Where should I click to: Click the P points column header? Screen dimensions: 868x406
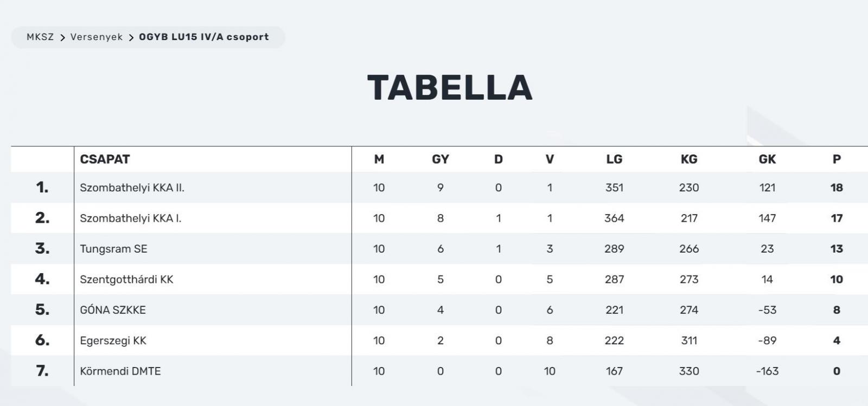837,159
